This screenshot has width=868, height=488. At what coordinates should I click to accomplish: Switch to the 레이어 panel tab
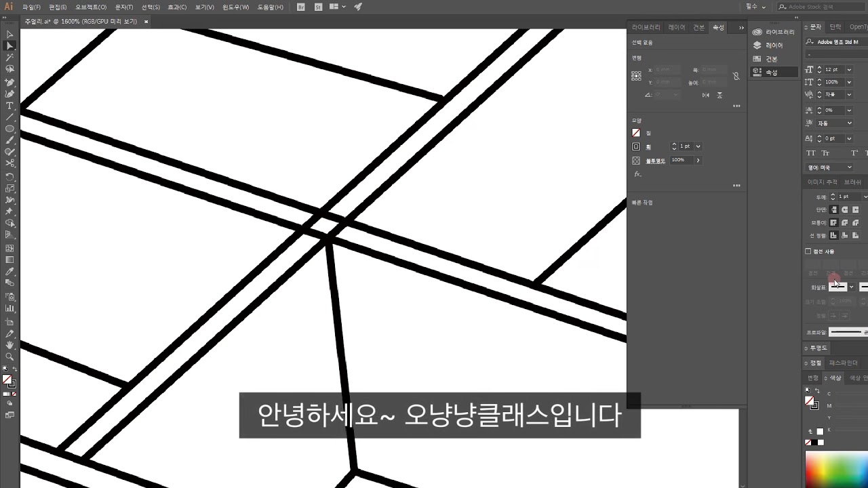click(x=677, y=27)
